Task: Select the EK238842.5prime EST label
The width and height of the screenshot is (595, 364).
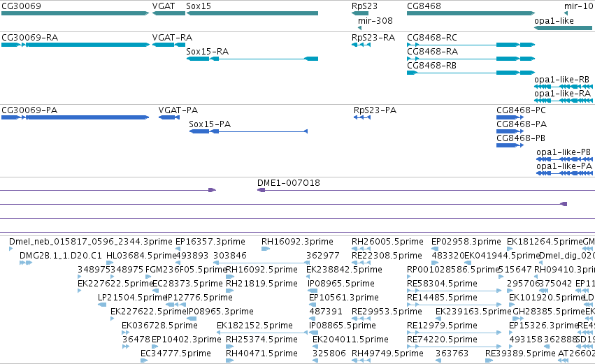Action: click(344, 270)
